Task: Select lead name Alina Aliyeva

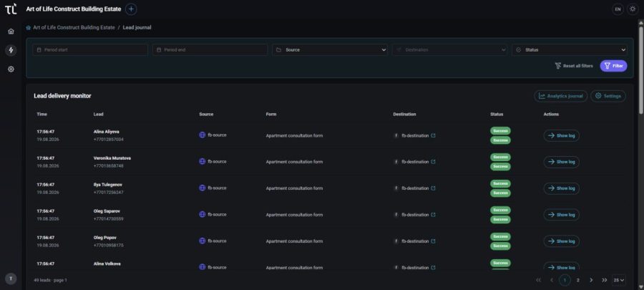Action: pyautogui.click(x=107, y=132)
